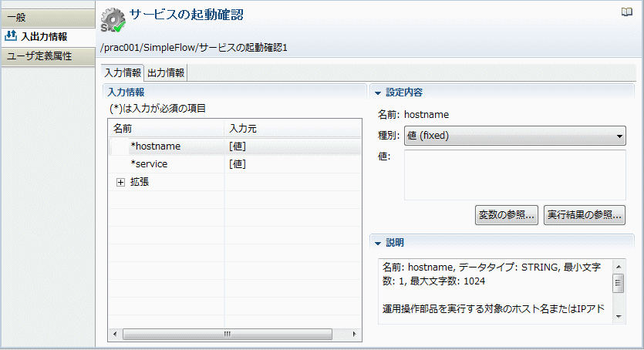Click the 入出力情報 sidebar icon
Screen dimensions: 644x350
[x=10, y=36]
